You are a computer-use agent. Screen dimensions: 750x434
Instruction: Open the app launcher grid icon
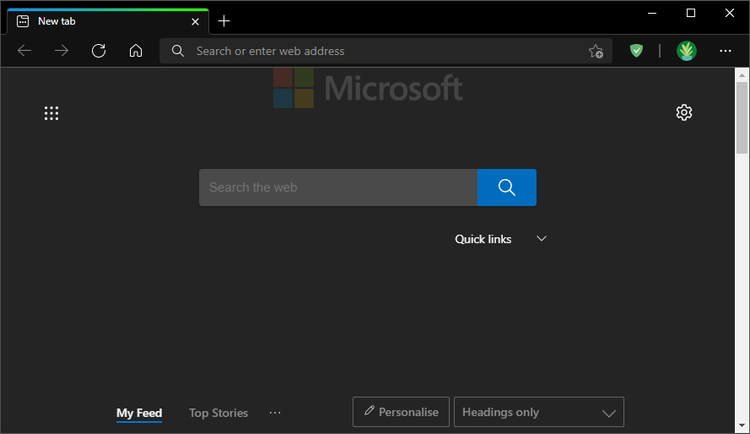pyautogui.click(x=51, y=113)
